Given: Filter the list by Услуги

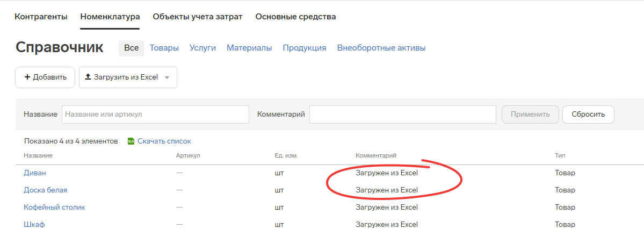Looking at the screenshot, I should point(202,48).
